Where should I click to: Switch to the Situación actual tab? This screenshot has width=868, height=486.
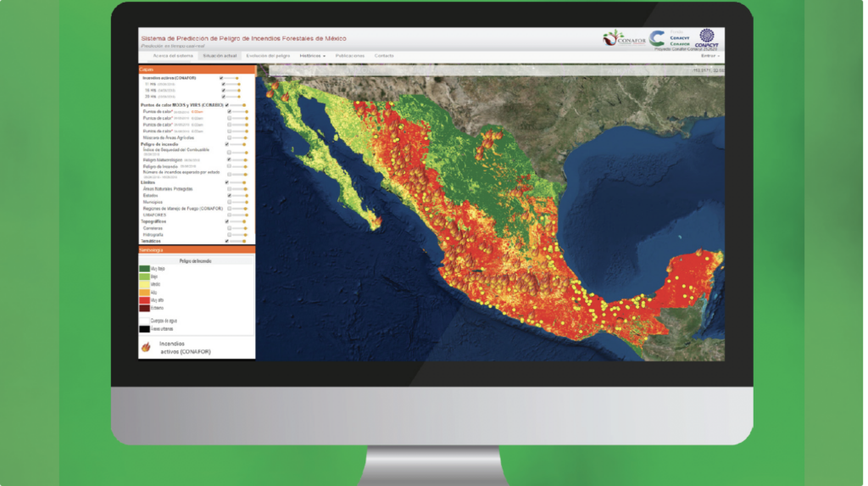tap(221, 55)
